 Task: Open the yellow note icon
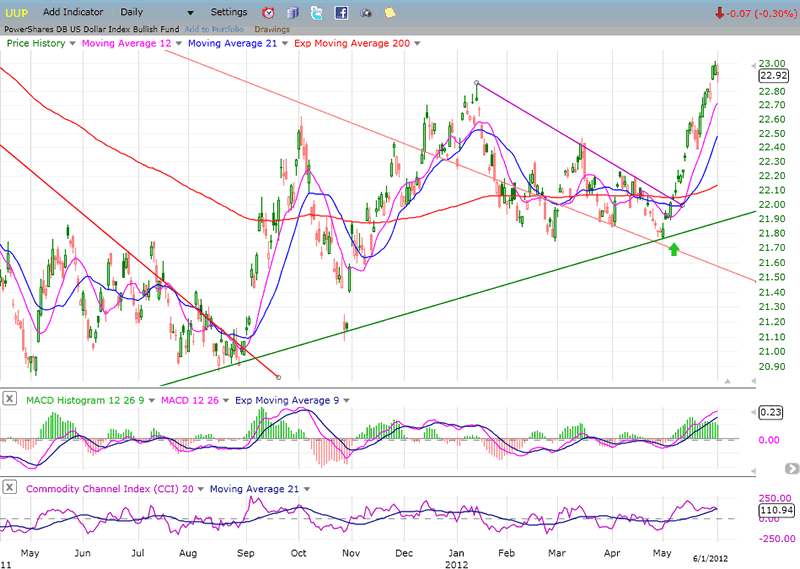tap(391, 13)
